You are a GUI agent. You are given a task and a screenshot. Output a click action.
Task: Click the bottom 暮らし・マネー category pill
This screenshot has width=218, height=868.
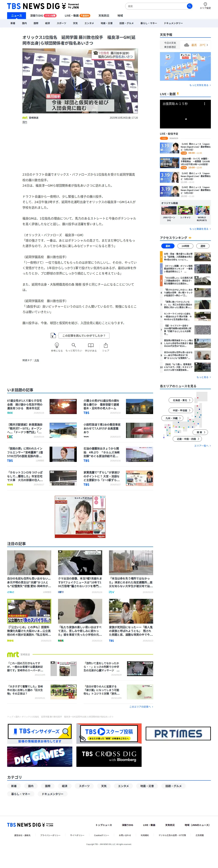coord(21,794)
